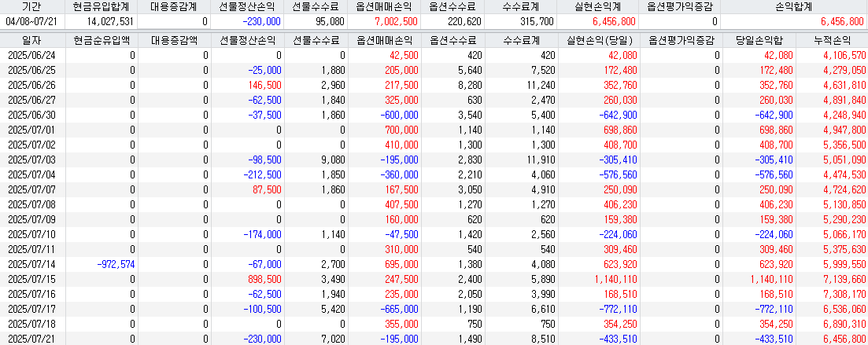Select option fee value 8,280
Image resolution: width=868 pixels, height=345 pixels.
tap(470, 85)
